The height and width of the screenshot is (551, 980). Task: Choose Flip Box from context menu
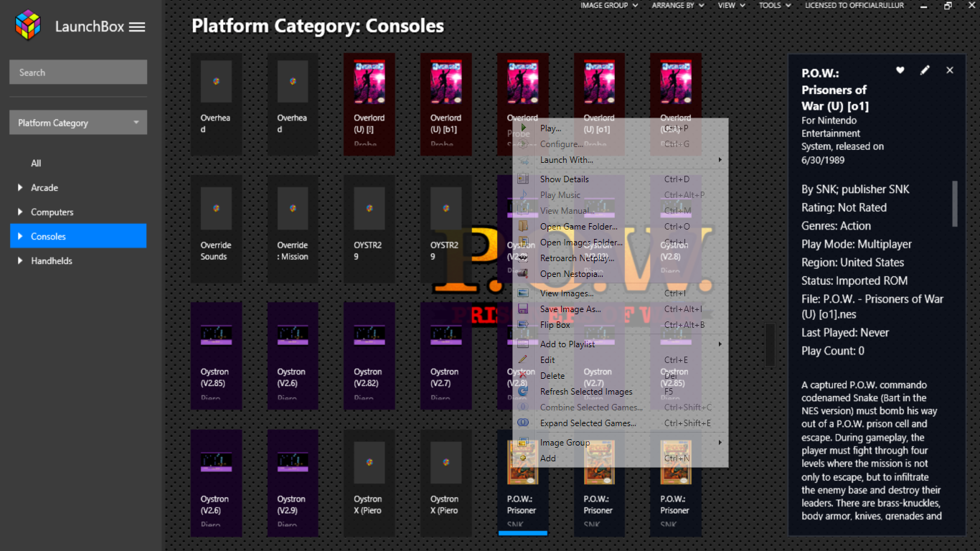pos(555,325)
